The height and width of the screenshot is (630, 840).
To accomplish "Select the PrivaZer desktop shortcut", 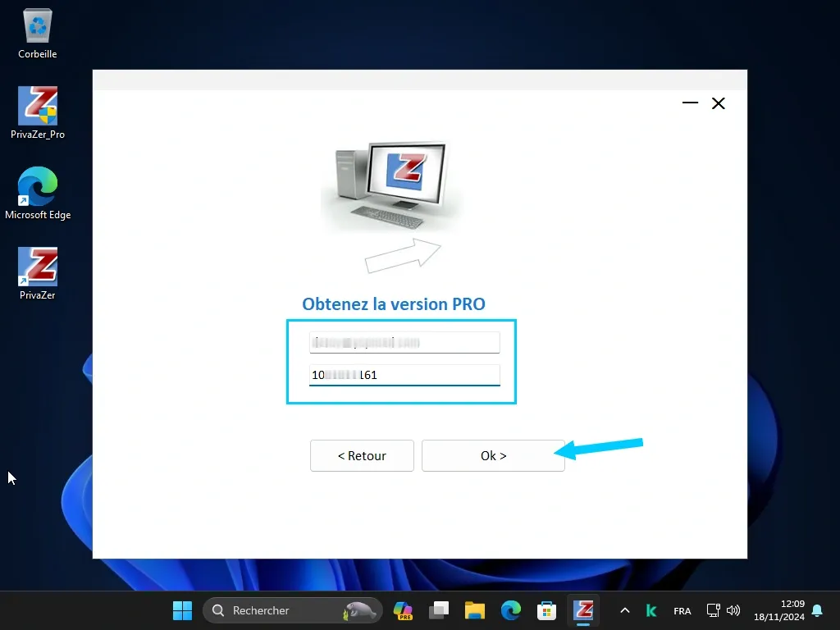I will click(38, 274).
